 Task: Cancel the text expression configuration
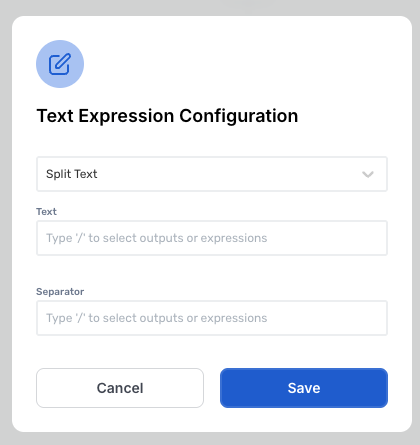point(120,388)
